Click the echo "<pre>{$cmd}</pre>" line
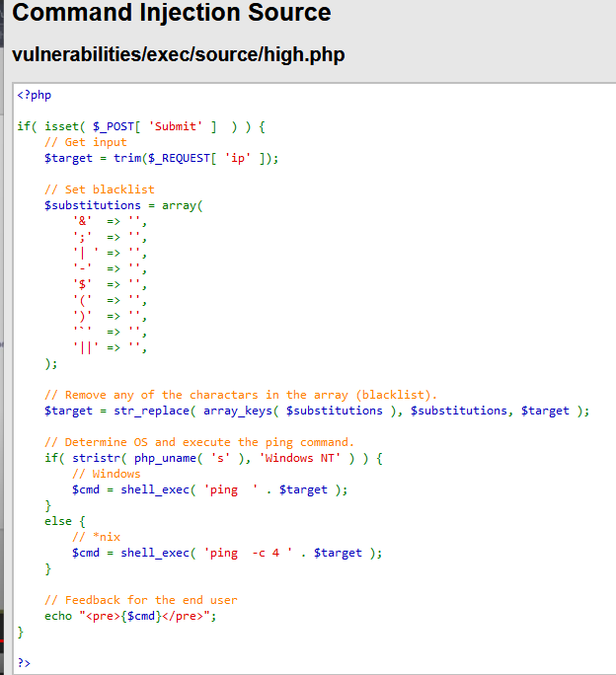616x675 pixels. tap(130, 616)
